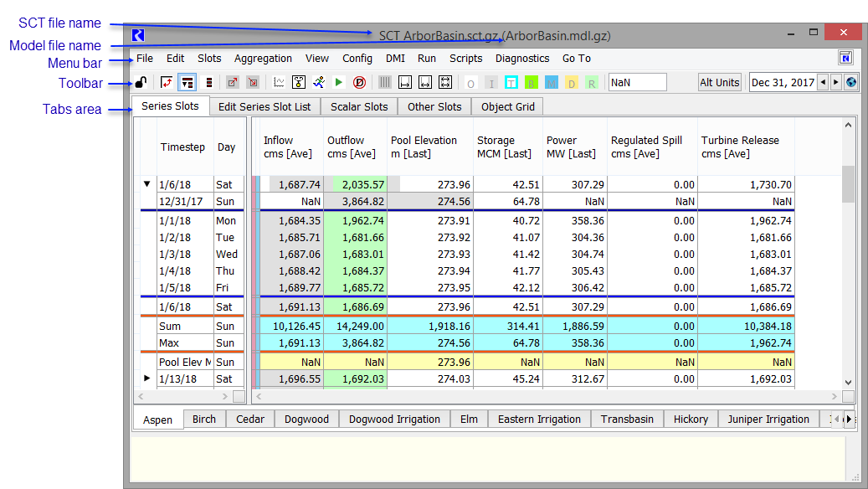Image resolution: width=868 pixels, height=489 pixels.
Task: Open the plot chart icon
Action: pyautogui.click(x=279, y=82)
